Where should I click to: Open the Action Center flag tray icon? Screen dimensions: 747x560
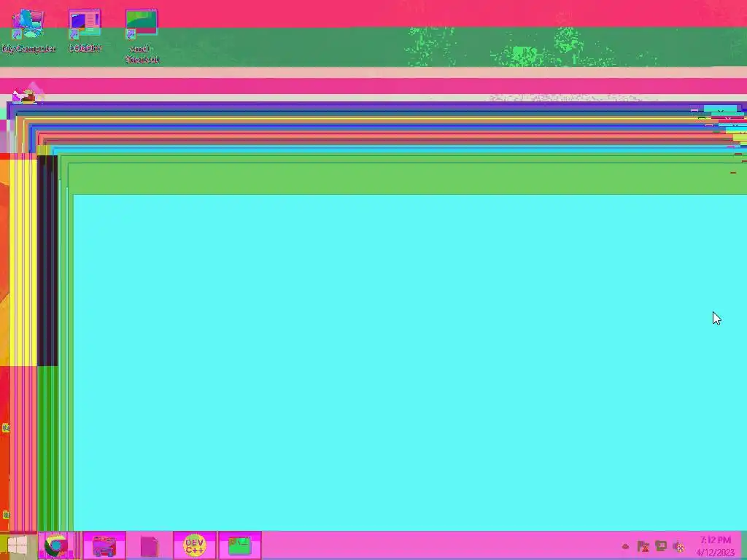[x=643, y=546]
